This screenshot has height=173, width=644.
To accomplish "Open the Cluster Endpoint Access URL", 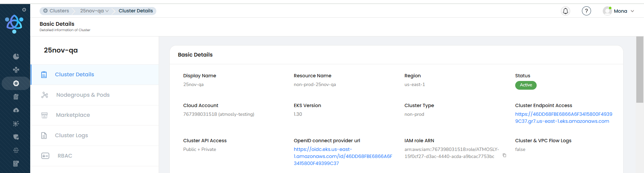I will (564, 118).
